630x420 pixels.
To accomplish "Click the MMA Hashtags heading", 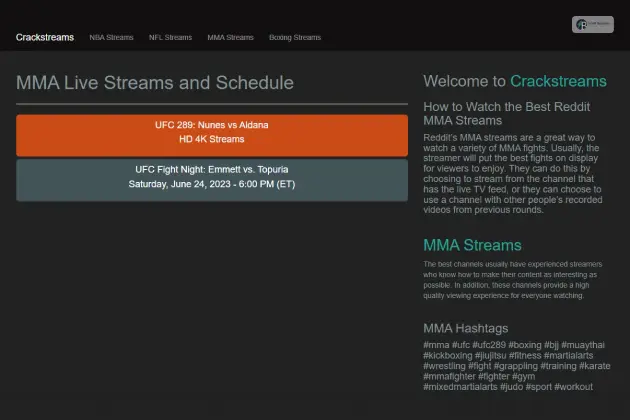I will pos(466,328).
